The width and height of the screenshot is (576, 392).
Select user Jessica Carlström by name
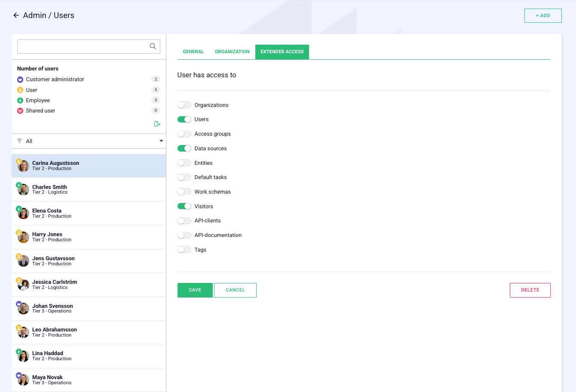tap(55, 282)
